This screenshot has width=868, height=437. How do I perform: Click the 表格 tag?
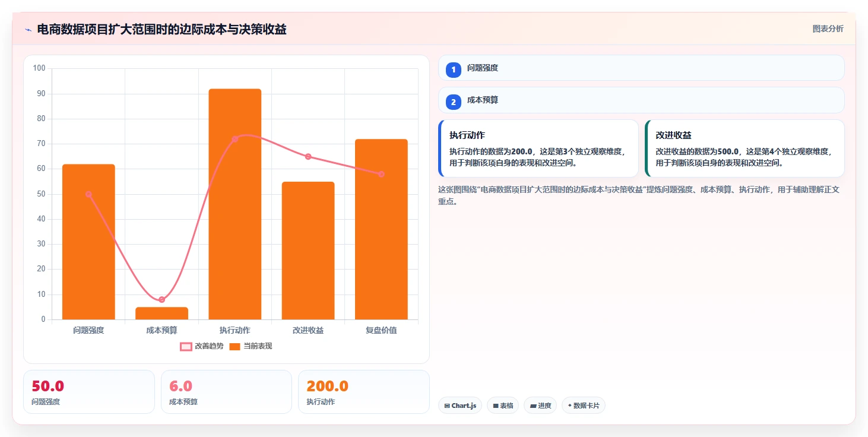(x=503, y=406)
